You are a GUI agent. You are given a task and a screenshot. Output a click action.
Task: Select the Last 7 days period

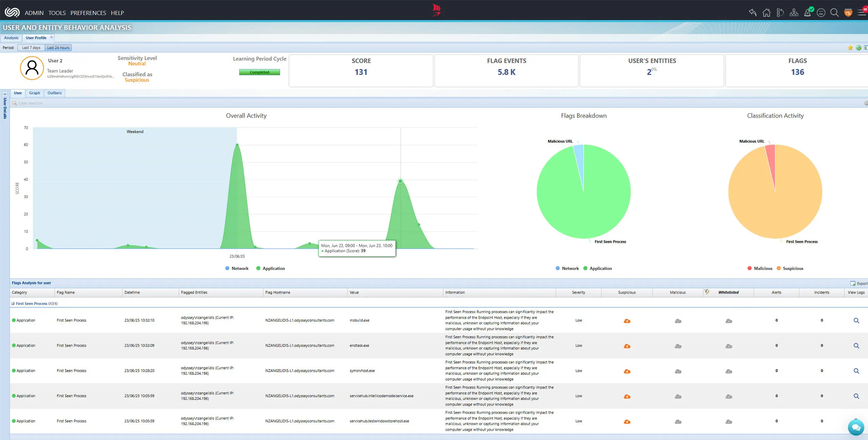click(x=31, y=48)
